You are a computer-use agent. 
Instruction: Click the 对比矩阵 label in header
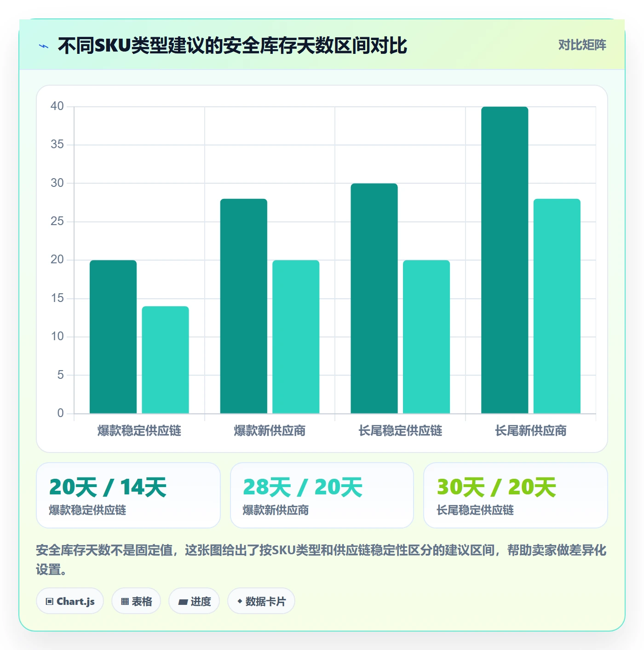[x=582, y=45]
